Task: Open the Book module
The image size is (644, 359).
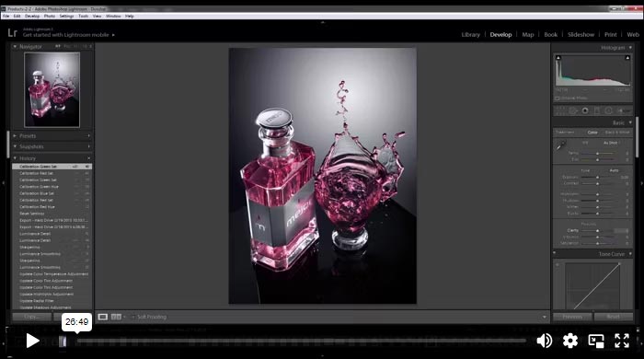Action: (551, 34)
